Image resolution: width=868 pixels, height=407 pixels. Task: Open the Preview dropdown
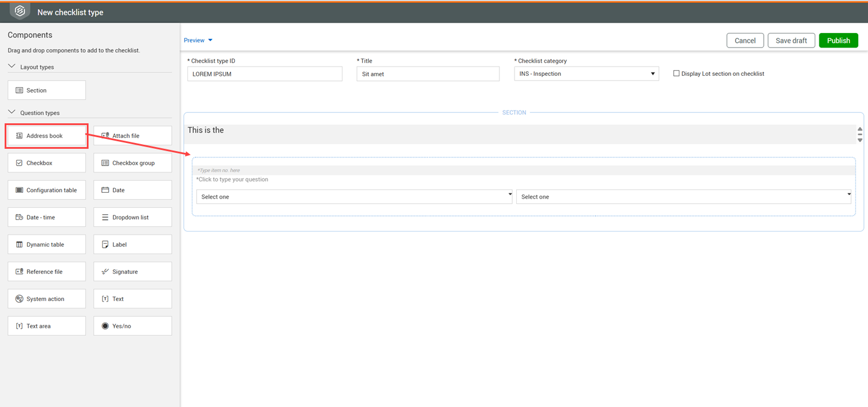[198, 40]
